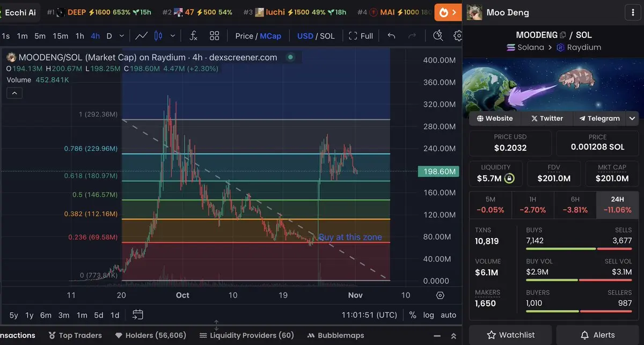
Task: Click the orange flame trending button
Action: (x=448, y=12)
